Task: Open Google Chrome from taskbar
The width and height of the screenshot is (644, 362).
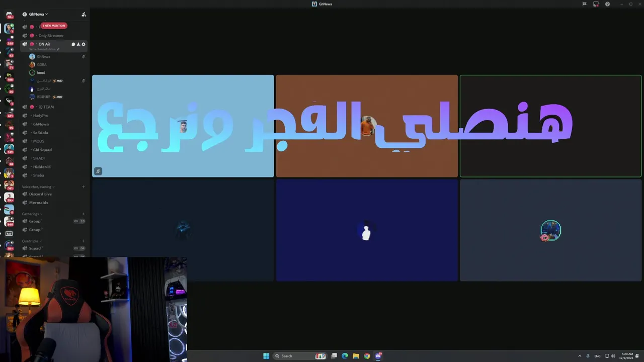Action: pos(367,356)
